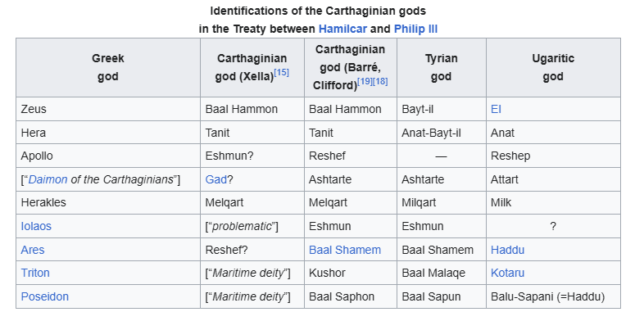The image size is (644, 321).
Task: Open the Triton link
Action: tap(35, 273)
